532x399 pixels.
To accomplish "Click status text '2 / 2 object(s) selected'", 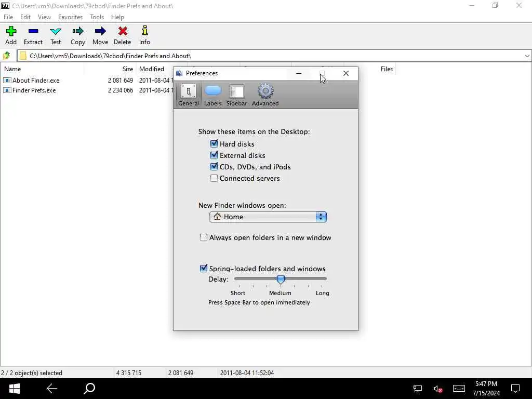I will tap(32, 373).
